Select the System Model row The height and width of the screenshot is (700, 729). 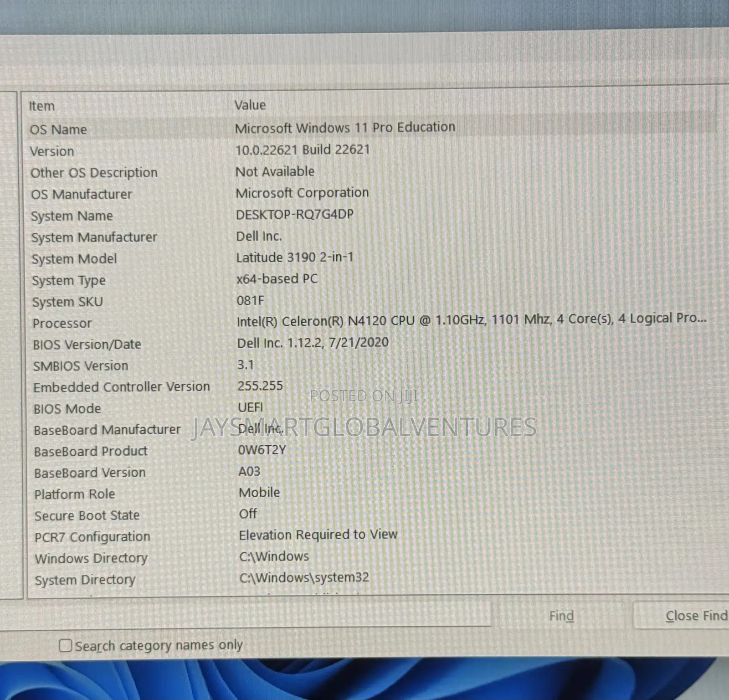(x=371, y=258)
